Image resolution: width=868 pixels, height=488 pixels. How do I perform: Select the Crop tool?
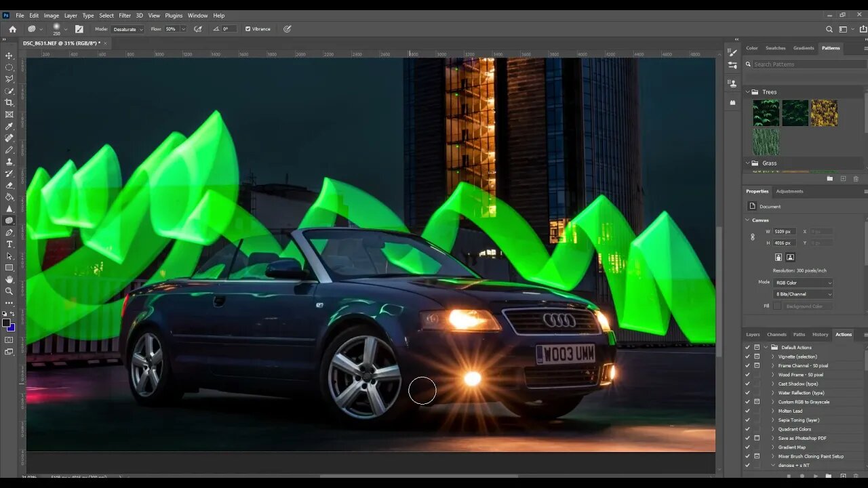[9, 102]
